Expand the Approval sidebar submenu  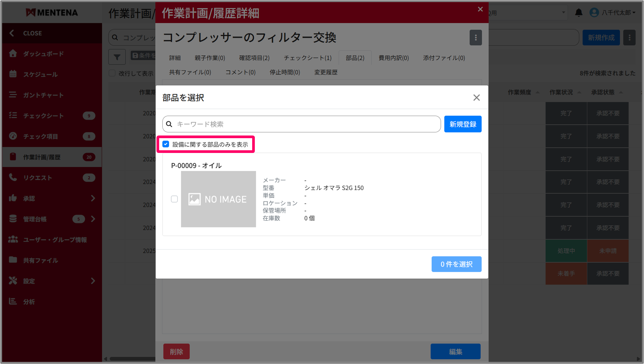point(93,198)
